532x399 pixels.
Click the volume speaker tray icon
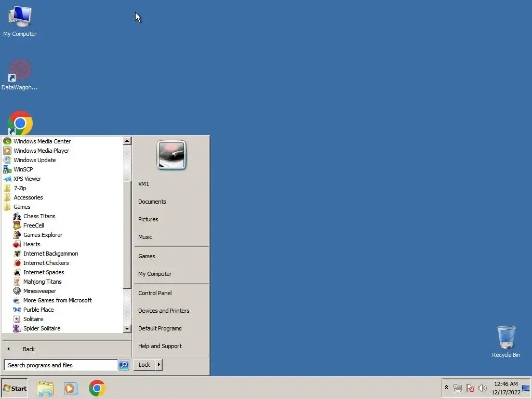click(x=482, y=388)
